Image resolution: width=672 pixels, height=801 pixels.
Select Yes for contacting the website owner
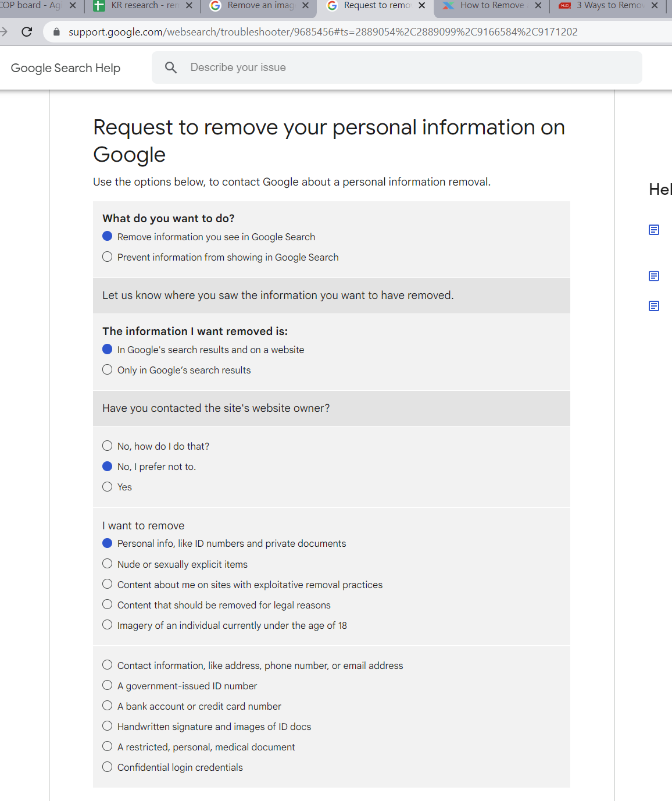pyautogui.click(x=107, y=486)
